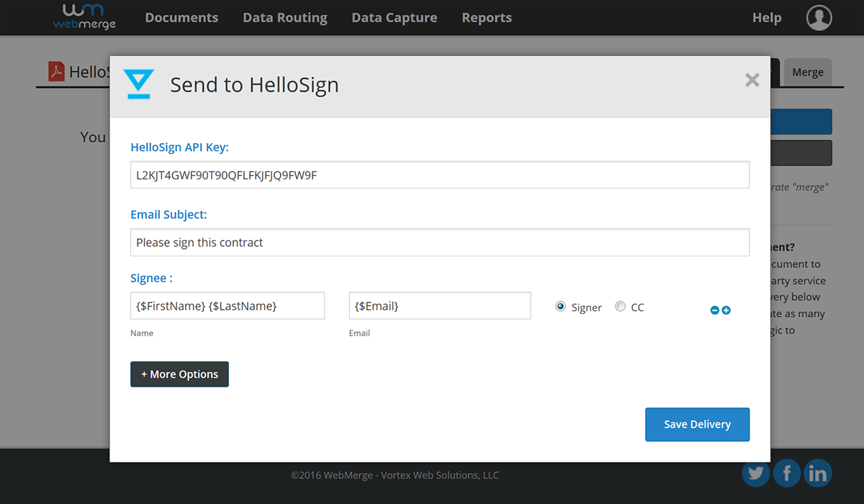Click the signee Email input field

point(440,305)
